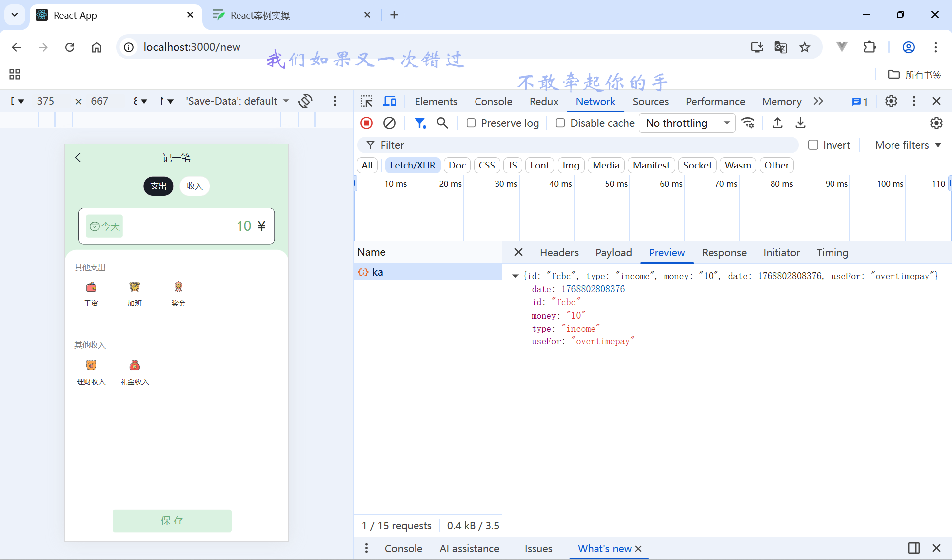Switch to the Response tab

724,252
